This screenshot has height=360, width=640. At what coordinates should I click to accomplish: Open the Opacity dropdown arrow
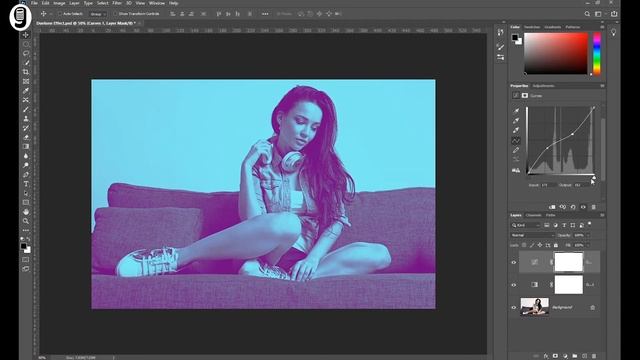(588, 236)
